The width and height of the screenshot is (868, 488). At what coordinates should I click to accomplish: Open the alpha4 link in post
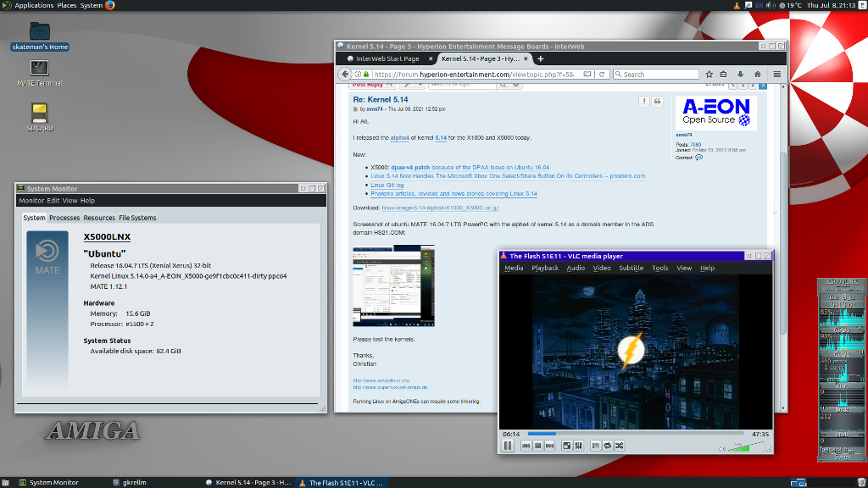[x=400, y=138]
